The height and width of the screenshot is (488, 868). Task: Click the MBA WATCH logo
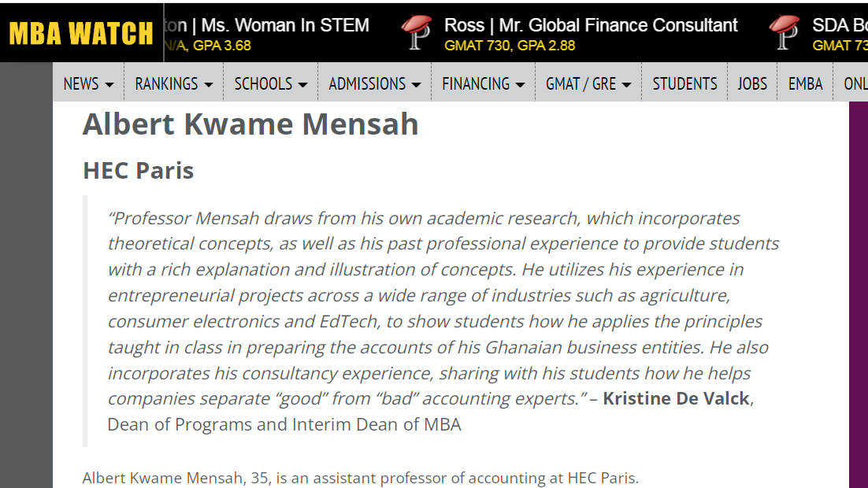tap(81, 33)
